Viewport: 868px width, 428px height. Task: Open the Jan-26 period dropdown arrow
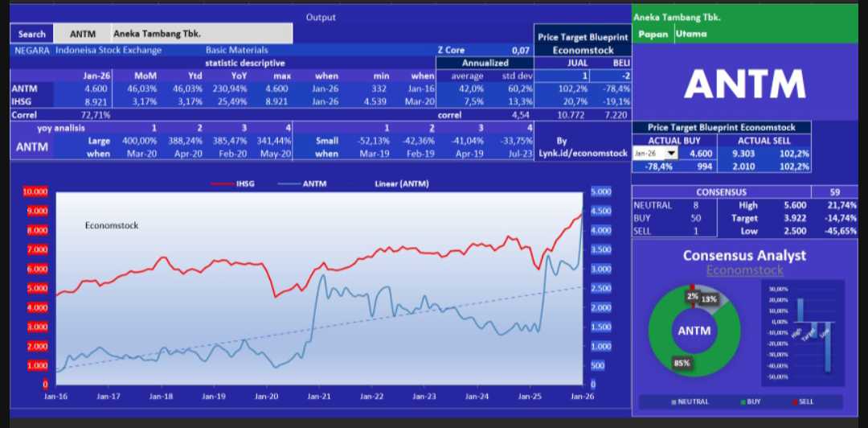(x=671, y=154)
